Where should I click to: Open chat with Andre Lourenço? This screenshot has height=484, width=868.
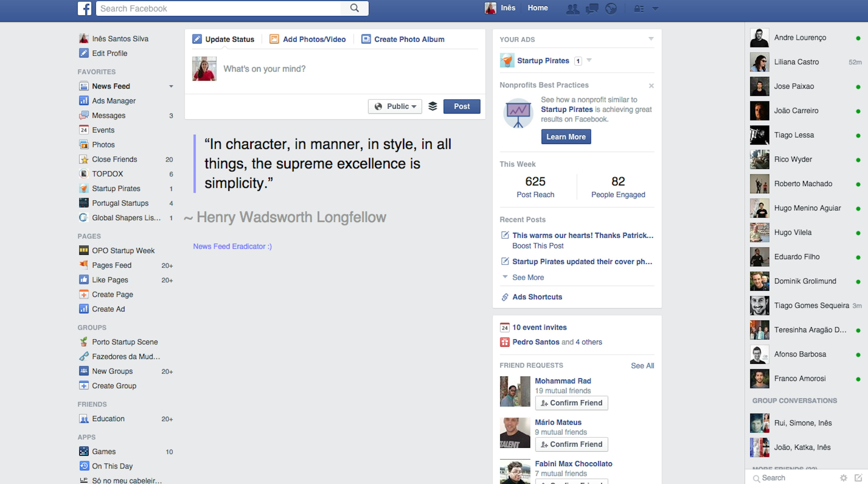click(x=806, y=37)
